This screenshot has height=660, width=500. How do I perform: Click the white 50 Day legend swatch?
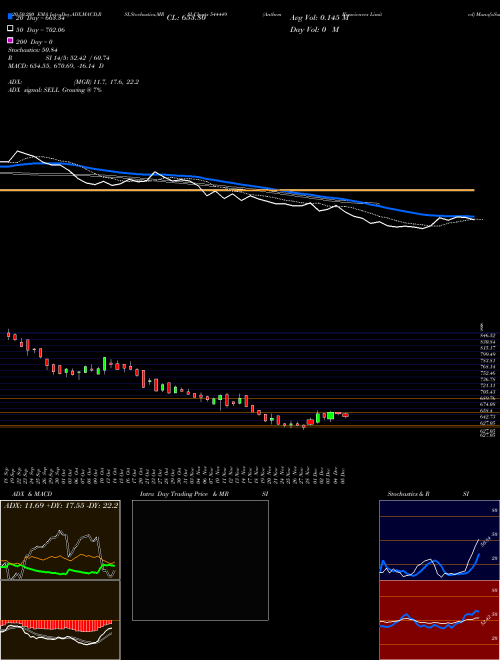coord(11,29)
